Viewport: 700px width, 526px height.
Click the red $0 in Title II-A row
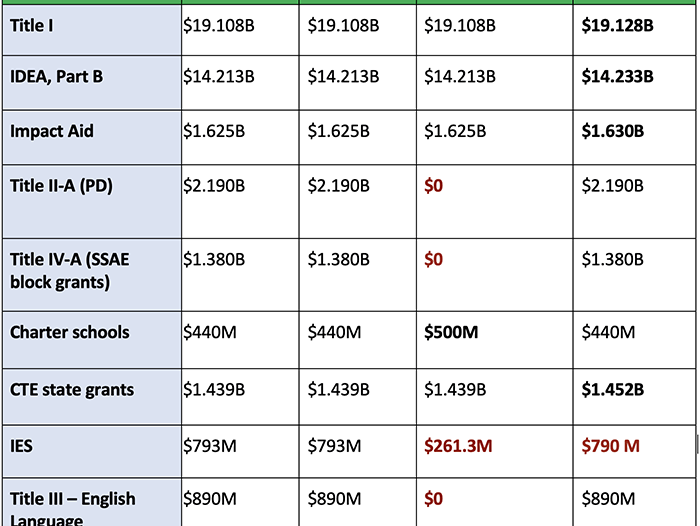tap(433, 186)
